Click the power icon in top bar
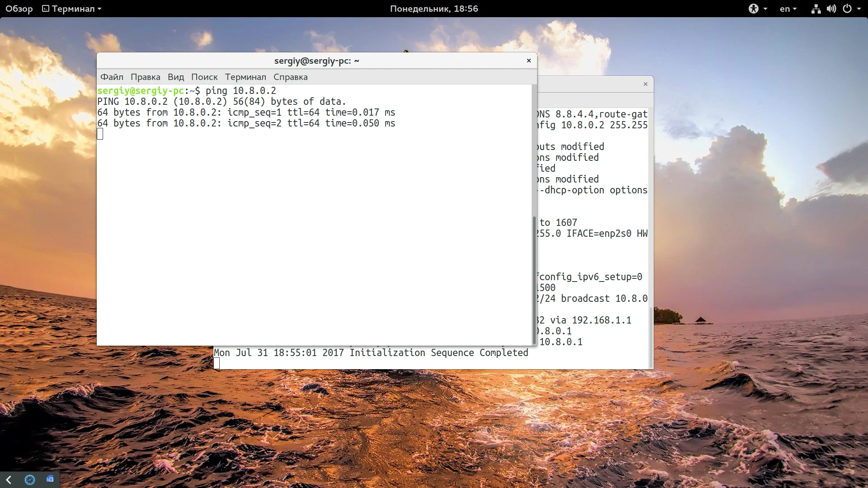Image resolution: width=868 pixels, height=488 pixels. click(x=847, y=9)
